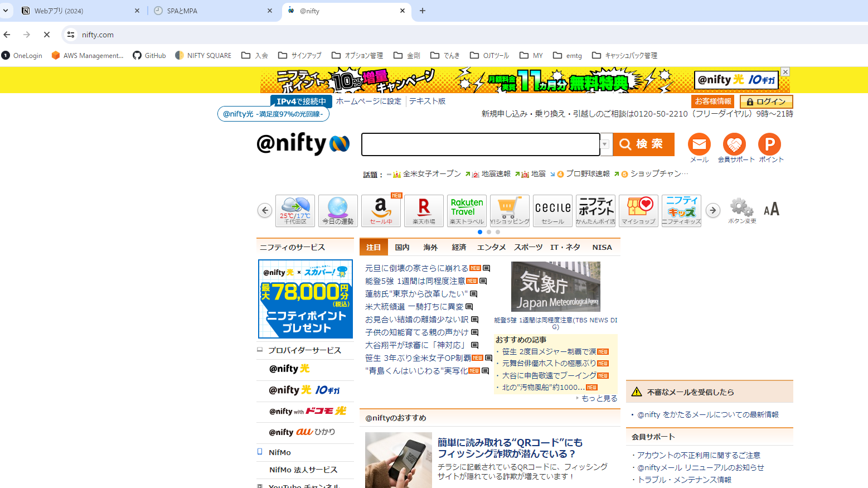Open the tab search dropdown arrow

[6, 11]
